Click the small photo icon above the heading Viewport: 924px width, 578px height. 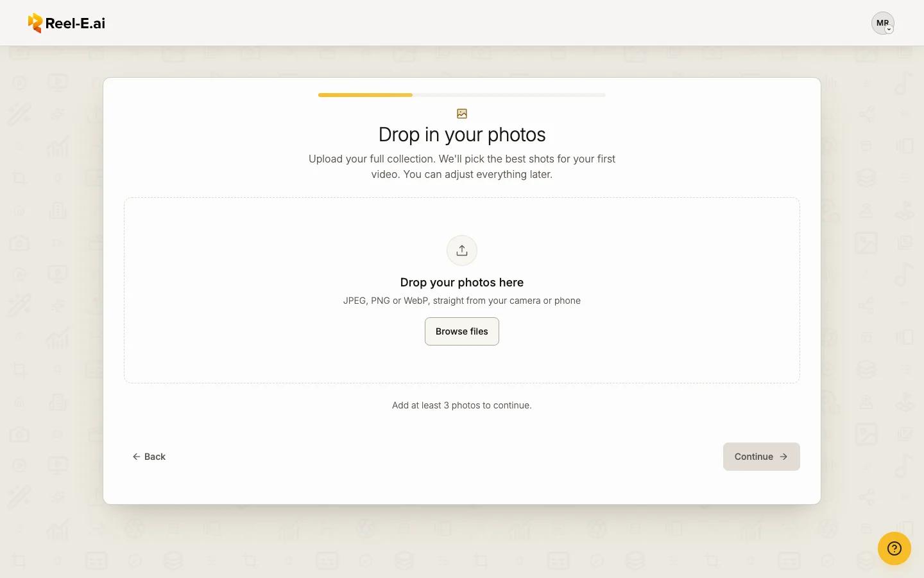pos(462,114)
